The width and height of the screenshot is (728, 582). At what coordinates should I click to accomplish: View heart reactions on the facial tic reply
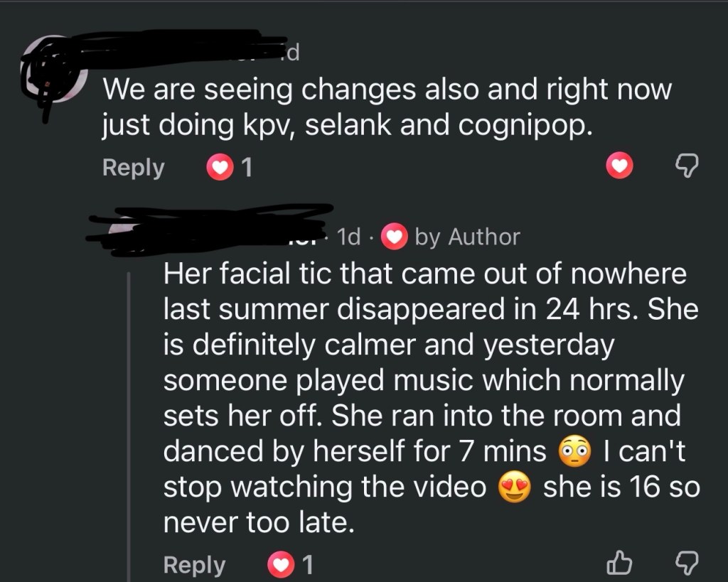[x=290, y=565]
